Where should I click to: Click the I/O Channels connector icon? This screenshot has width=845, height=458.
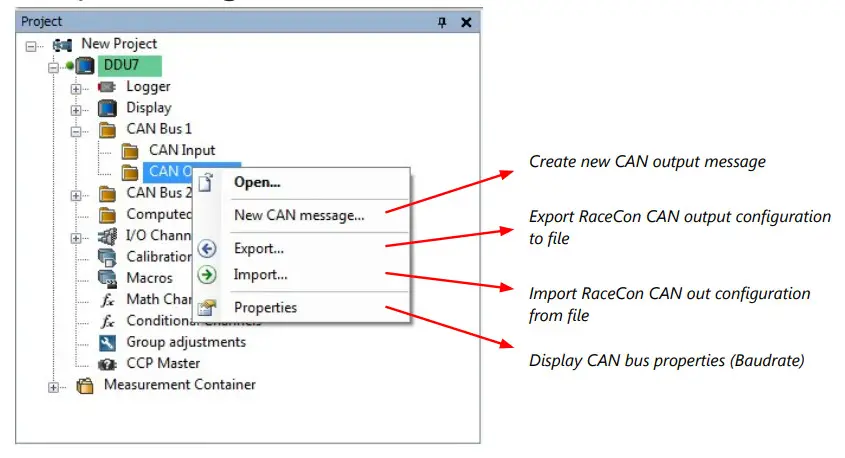tap(107, 236)
